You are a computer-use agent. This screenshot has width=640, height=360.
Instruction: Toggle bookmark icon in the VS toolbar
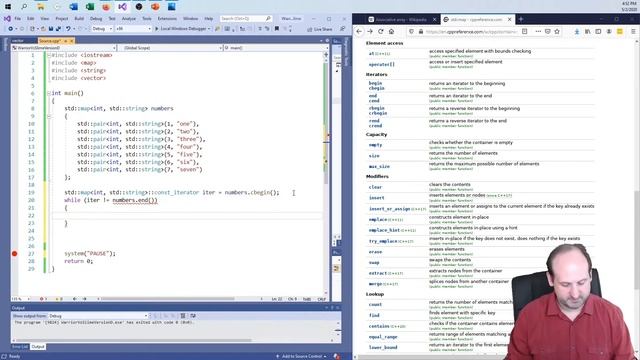[x=277, y=29]
